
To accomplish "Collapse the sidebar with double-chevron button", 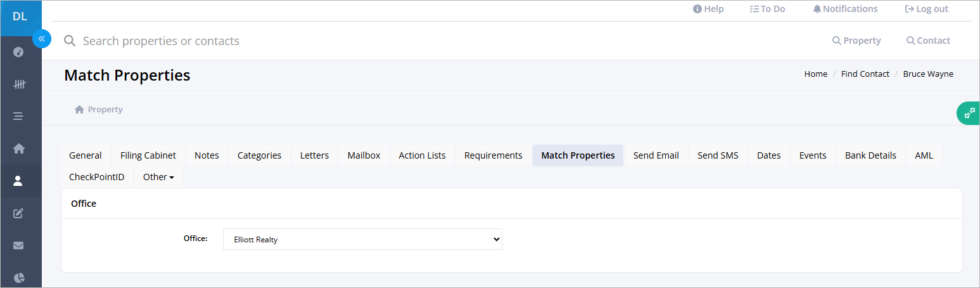I will pyautogui.click(x=41, y=39).
